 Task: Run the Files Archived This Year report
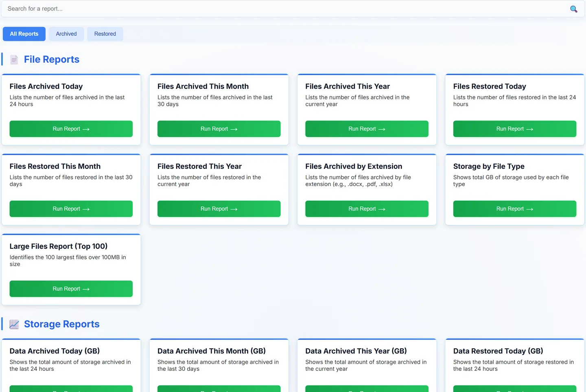(367, 129)
